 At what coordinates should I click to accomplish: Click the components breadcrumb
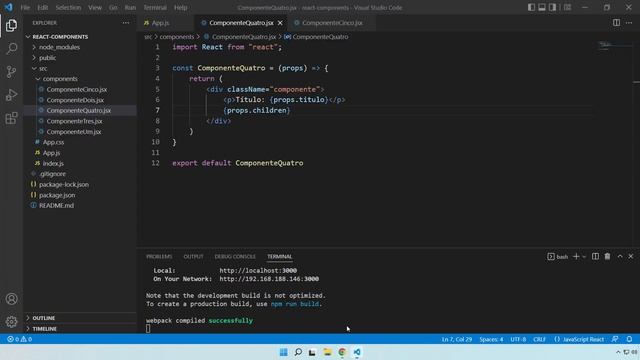point(177,37)
